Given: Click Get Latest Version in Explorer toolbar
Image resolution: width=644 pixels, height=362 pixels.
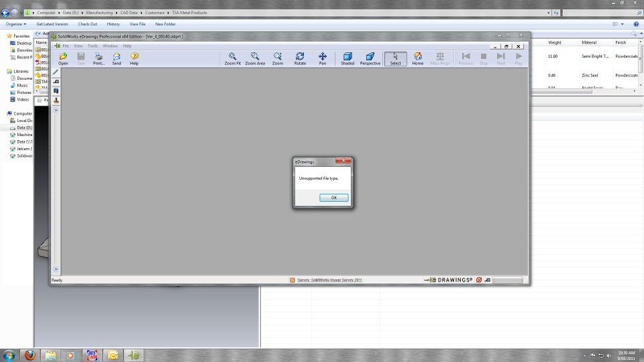Looking at the screenshot, I should pyautogui.click(x=52, y=24).
